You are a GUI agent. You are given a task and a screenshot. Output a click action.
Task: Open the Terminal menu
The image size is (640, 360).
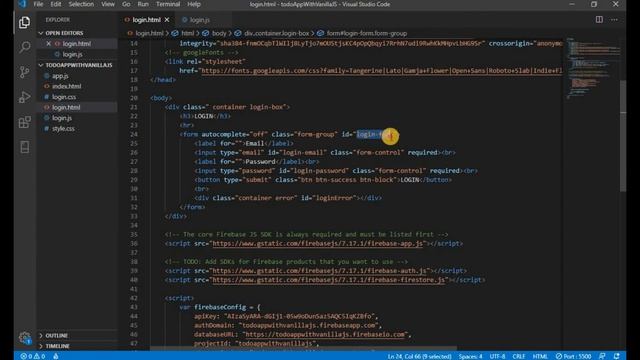click(x=168, y=4)
